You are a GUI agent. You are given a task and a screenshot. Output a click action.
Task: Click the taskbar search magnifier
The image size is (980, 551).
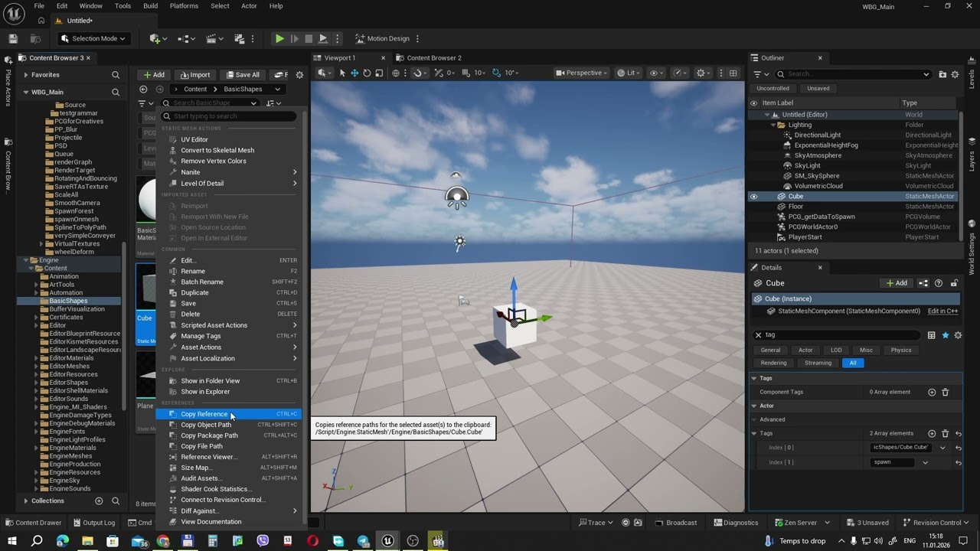pyautogui.click(x=37, y=541)
